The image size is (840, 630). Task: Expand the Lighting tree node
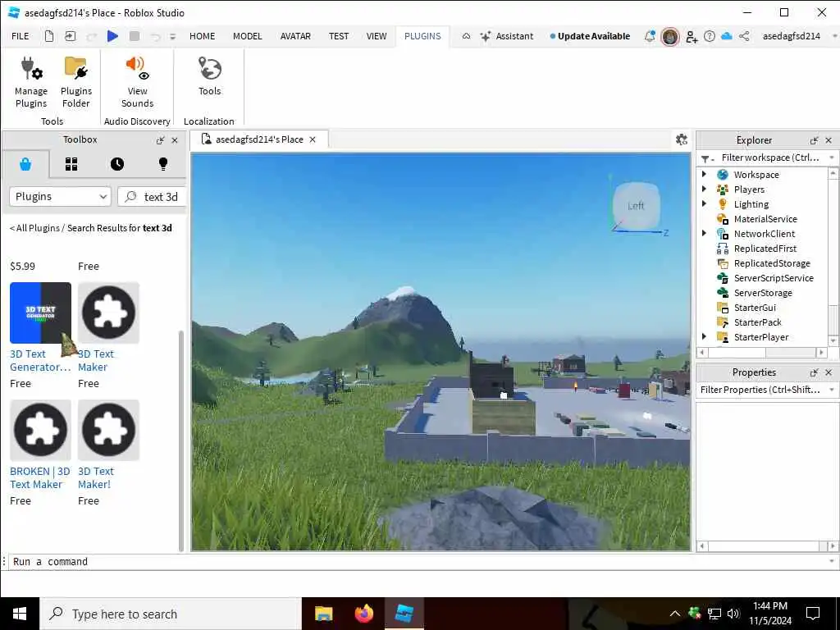704,203
